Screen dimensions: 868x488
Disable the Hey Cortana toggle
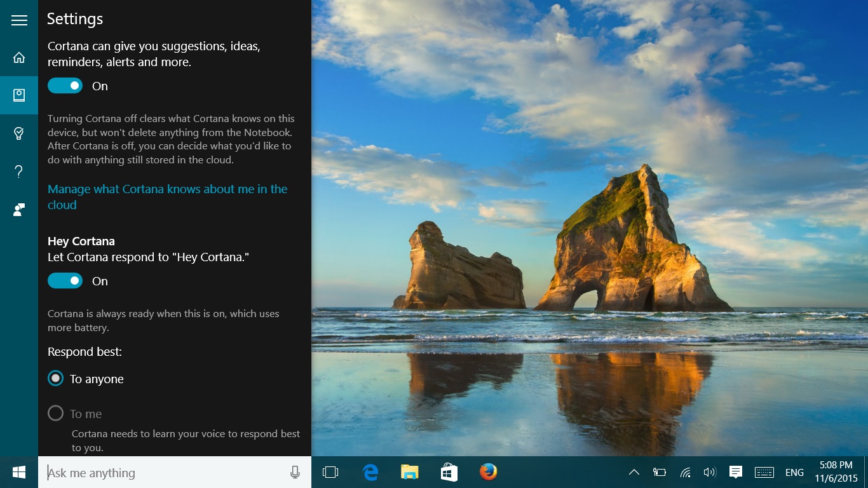click(65, 281)
